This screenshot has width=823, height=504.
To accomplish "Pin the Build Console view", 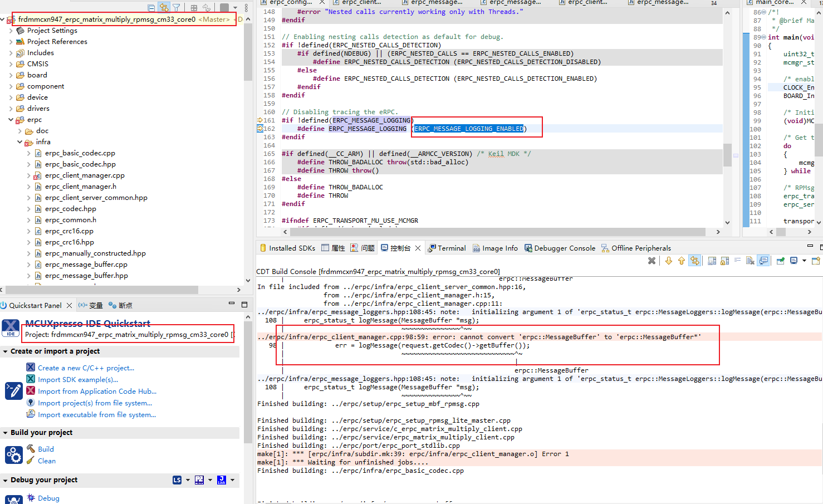I will tap(780, 260).
